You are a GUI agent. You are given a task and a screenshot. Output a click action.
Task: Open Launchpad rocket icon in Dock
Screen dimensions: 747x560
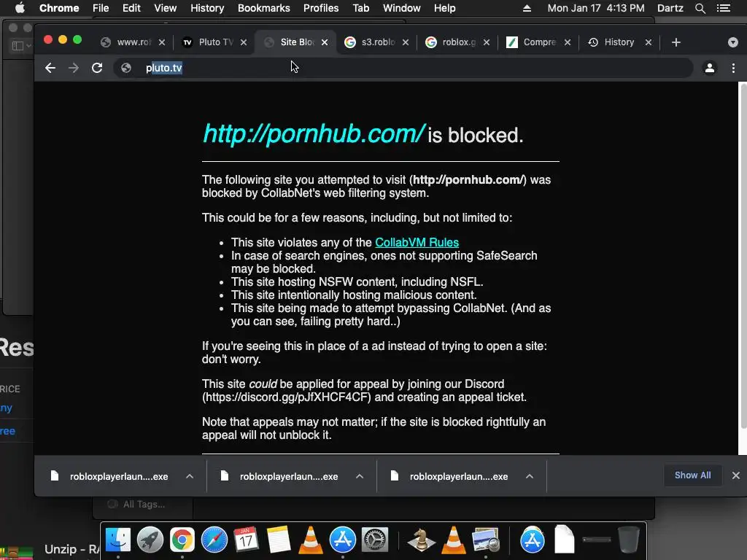(x=150, y=540)
